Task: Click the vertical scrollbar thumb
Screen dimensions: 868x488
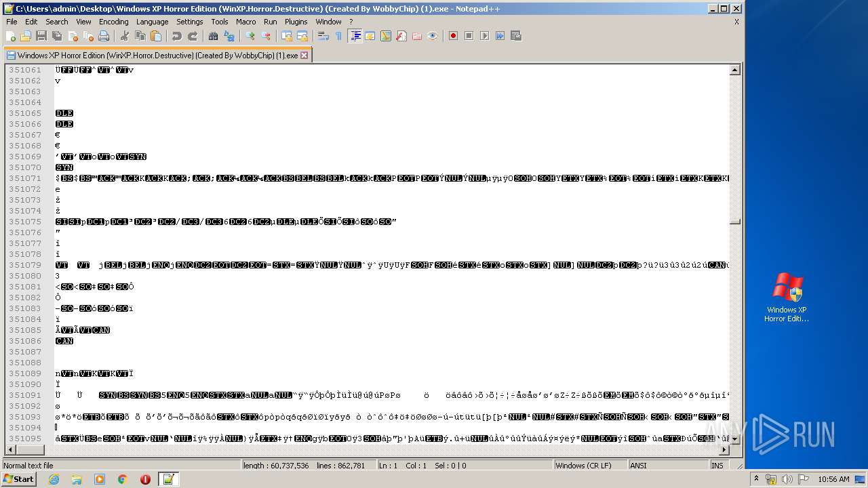Action: [x=734, y=222]
